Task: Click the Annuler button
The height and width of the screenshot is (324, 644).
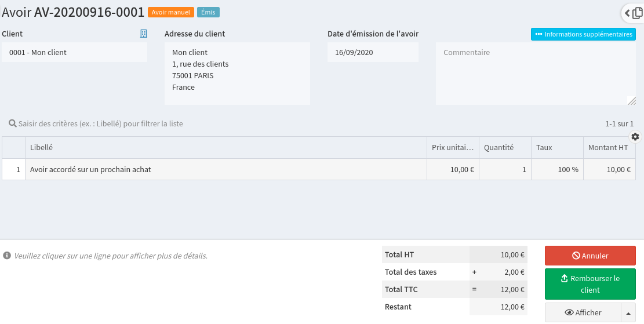Action: point(590,256)
